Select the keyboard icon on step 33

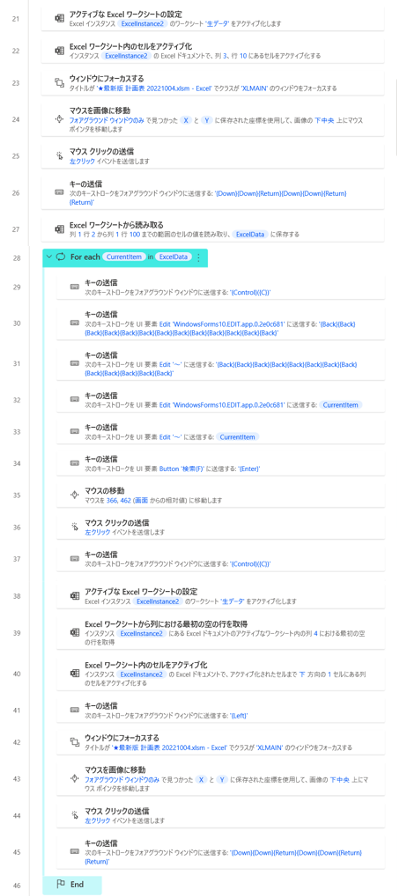(74, 431)
